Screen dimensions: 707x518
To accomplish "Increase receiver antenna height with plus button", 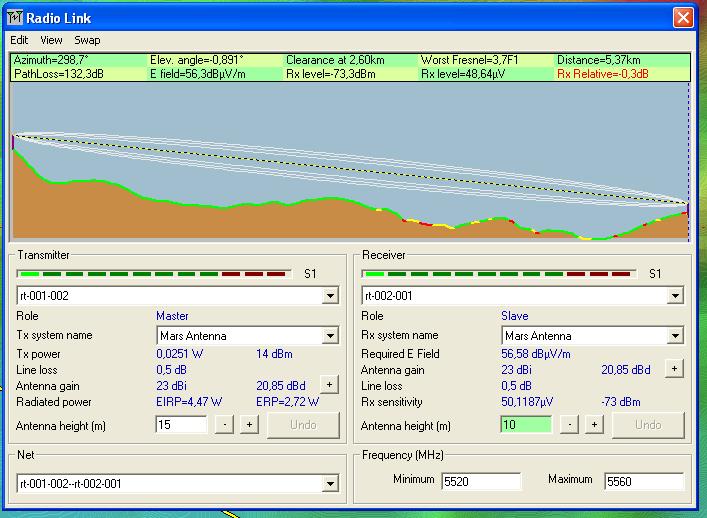I will coord(594,425).
